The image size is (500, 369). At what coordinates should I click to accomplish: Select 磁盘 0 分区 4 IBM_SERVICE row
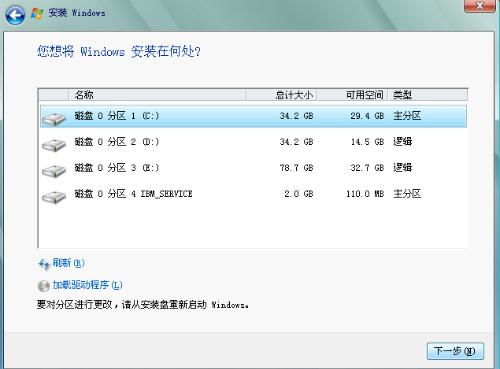tap(253, 194)
